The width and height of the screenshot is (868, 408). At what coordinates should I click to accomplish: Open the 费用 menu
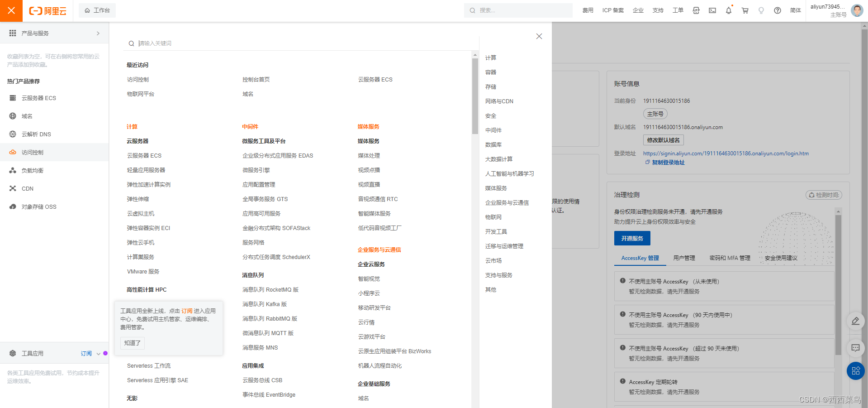(x=588, y=10)
